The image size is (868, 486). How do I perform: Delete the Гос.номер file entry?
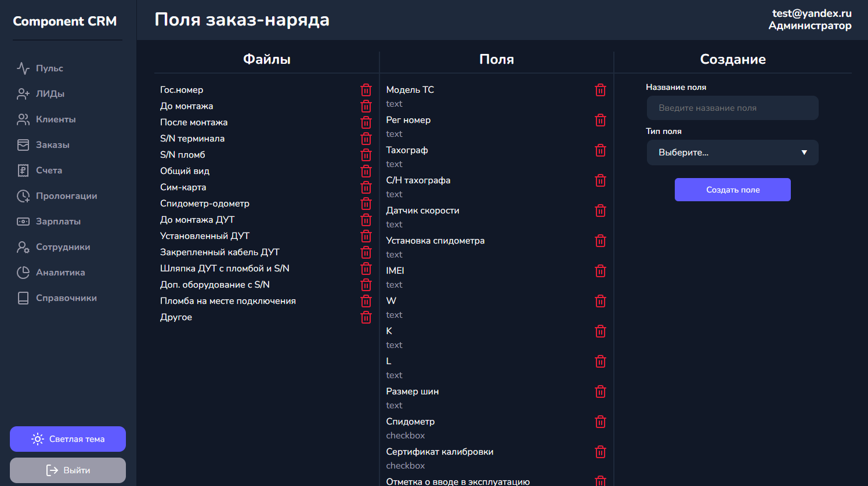pos(366,90)
